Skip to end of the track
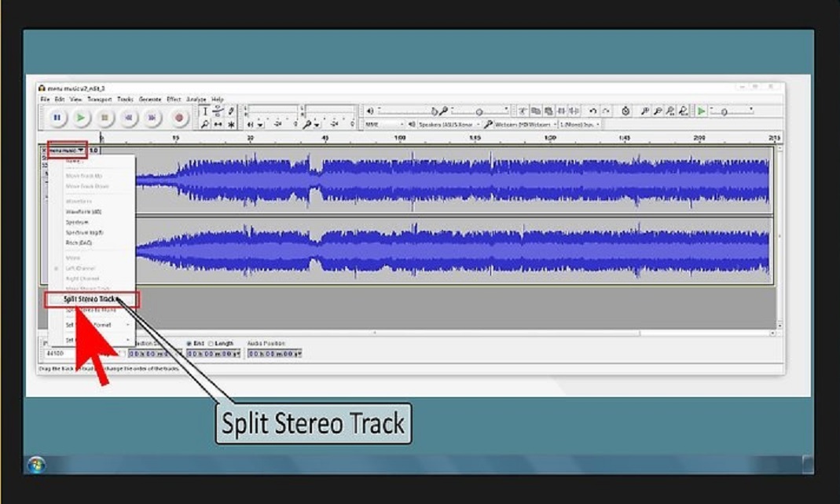Screen dimensions: 840x504 pos(152,118)
